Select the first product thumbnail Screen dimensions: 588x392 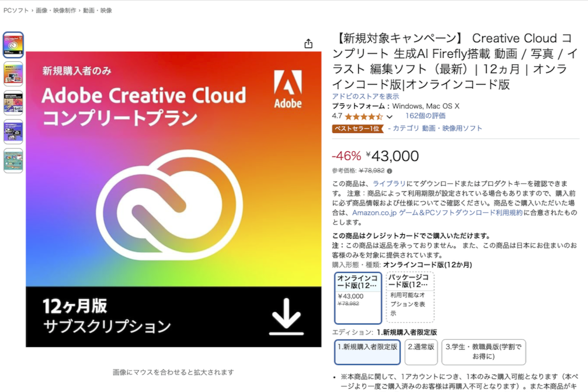(13, 44)
